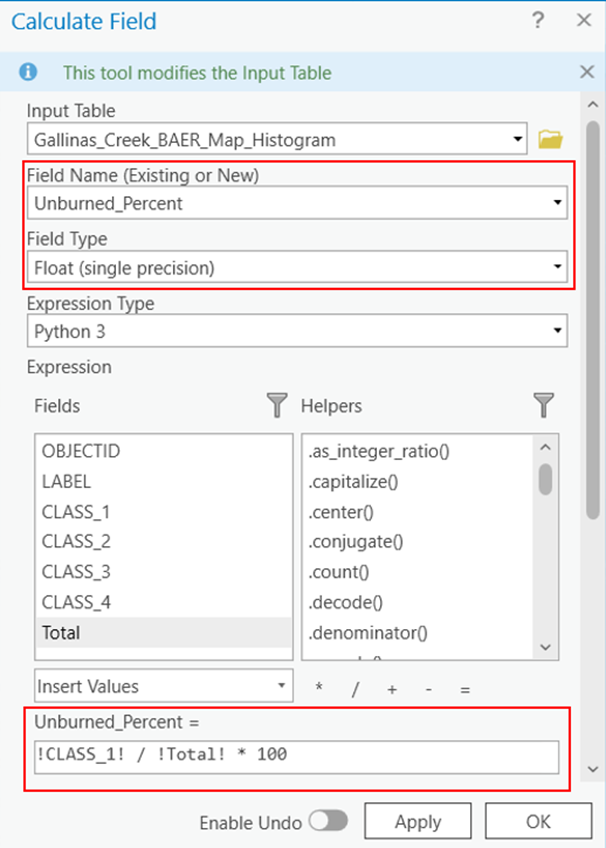The height and width of the screenshot is (848, 606).
Task: Open the Expression Type Python 3 dropdown
Action: point(555,331)
